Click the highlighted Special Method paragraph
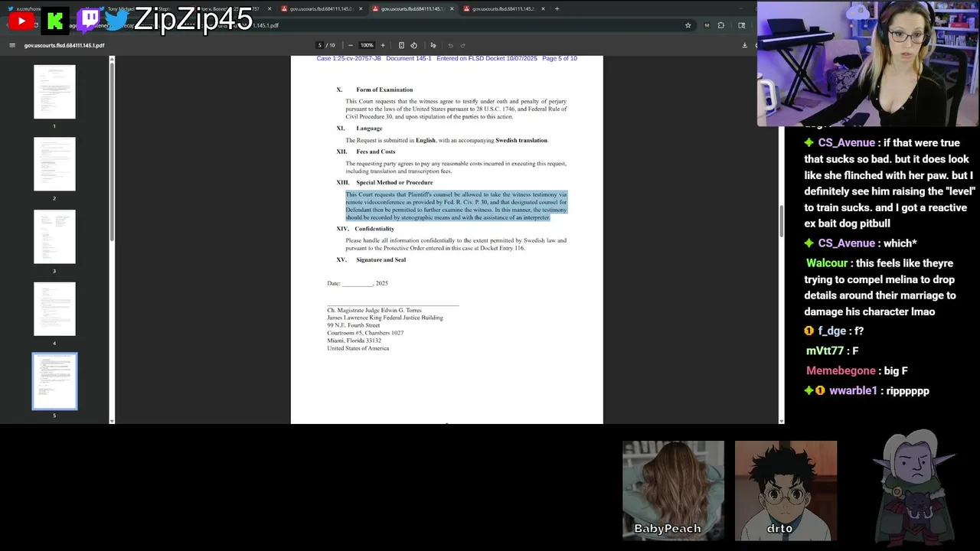 pos(456,206)
